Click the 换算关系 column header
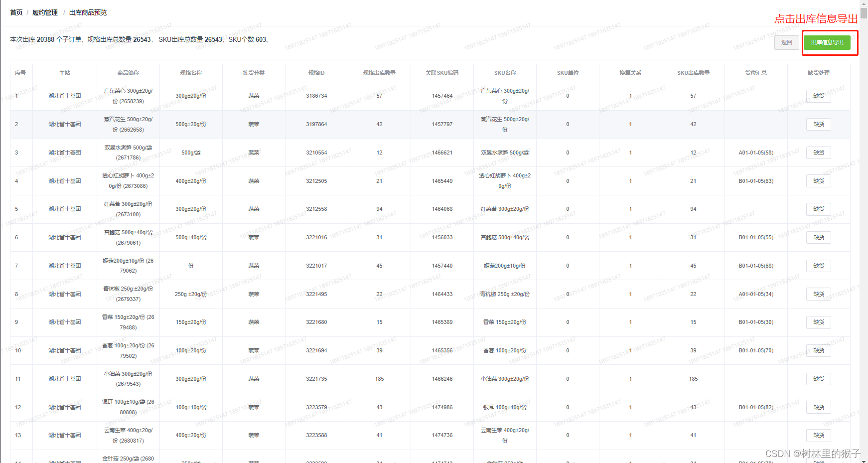 point(630,73)
